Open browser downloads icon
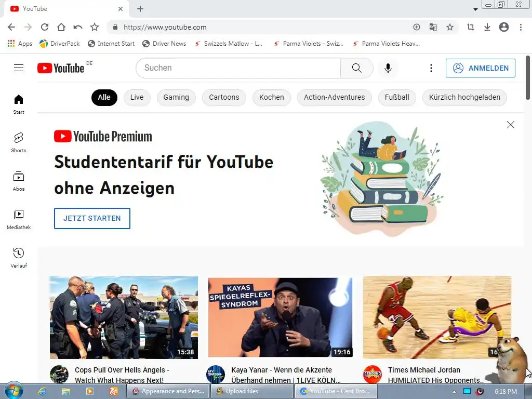 pyautogui.click(x=487, y=27)
